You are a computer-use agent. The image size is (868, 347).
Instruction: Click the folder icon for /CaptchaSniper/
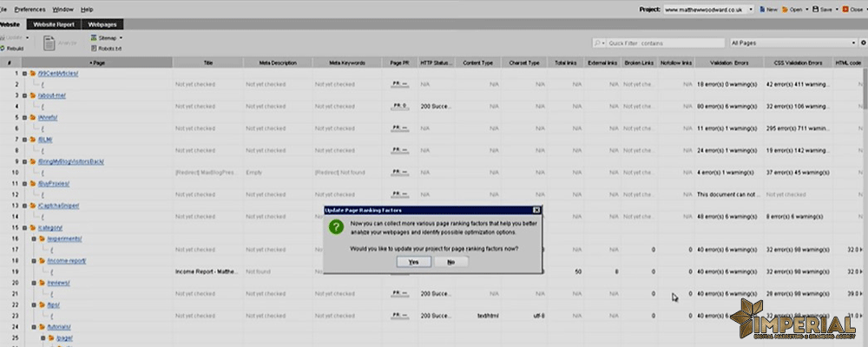33,206
